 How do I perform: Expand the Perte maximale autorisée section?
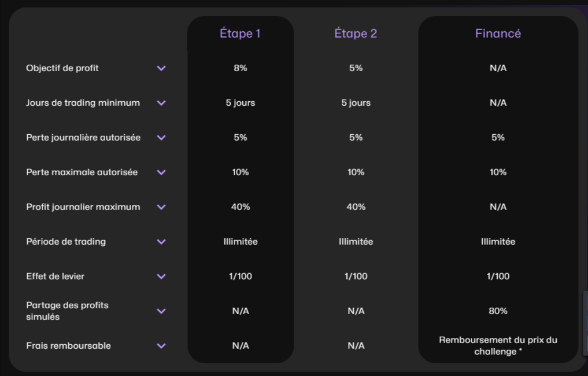point(161,172)
